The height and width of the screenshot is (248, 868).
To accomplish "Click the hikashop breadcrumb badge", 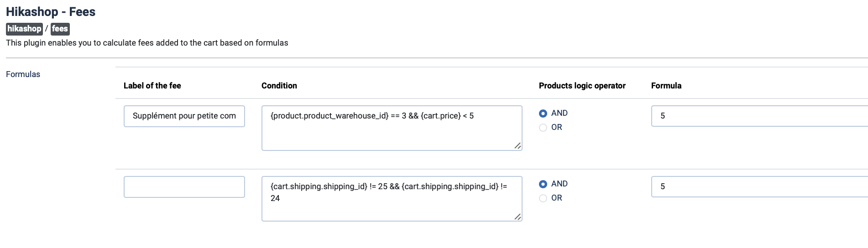I will point(24,29).
